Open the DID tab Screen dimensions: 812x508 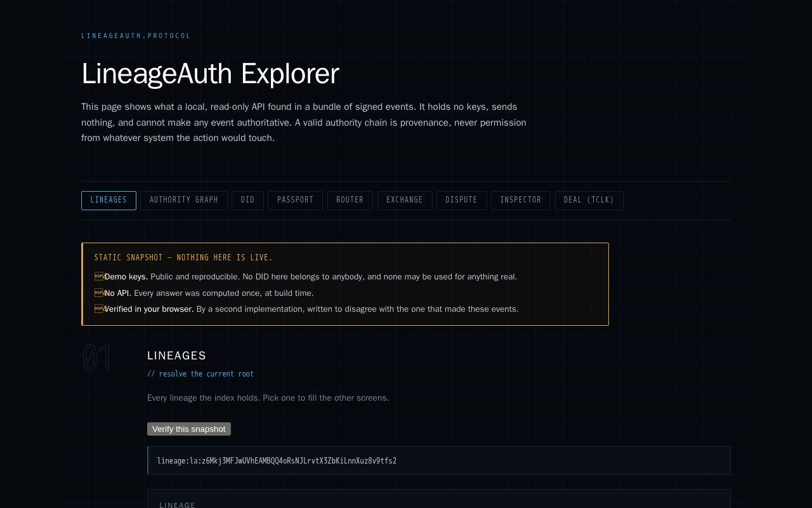point(247,200)
